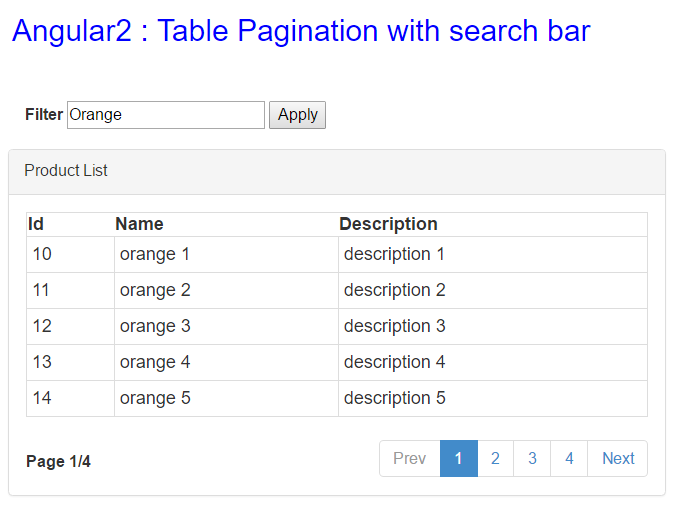Focus the Filter text input
The image size is (691, 511).
point(166,115)
